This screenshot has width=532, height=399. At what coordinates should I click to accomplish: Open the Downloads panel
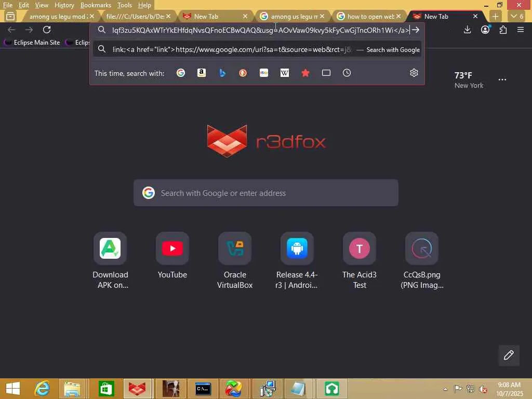(468, 30)
